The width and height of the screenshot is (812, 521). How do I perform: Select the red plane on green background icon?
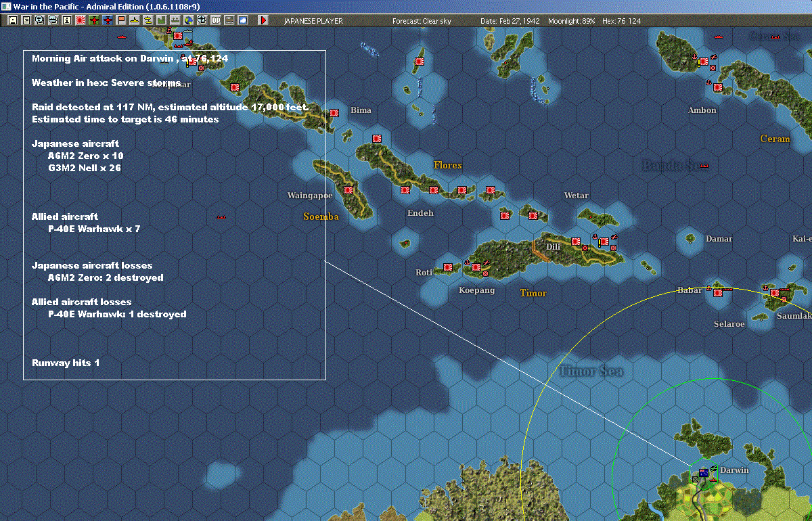click(93, 20)
